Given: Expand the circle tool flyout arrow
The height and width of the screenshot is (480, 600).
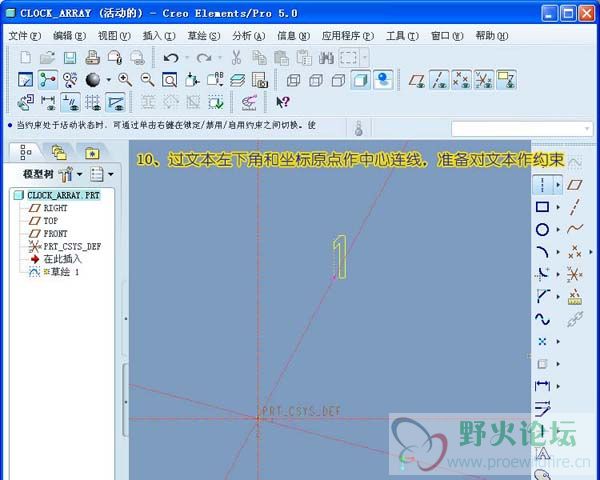Looking at the screenshot, I should tap(558, 230).
